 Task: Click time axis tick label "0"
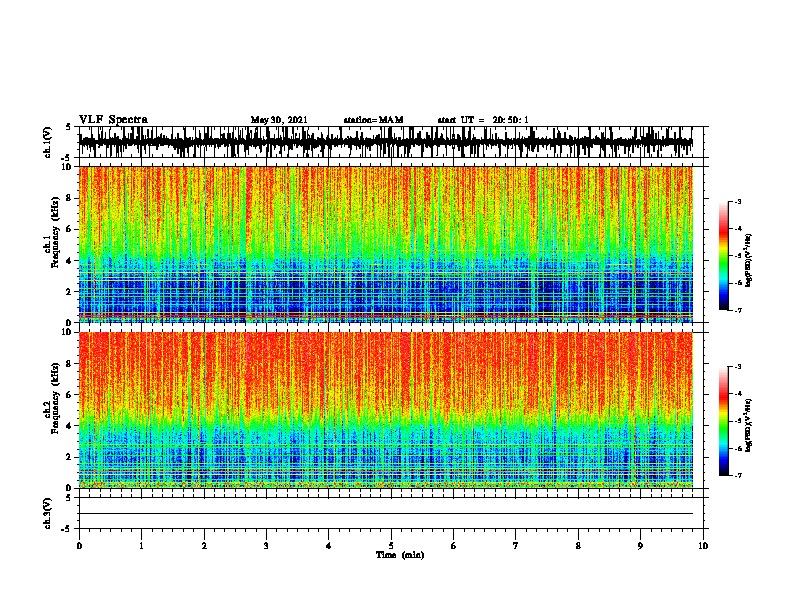tap(79, 546)
